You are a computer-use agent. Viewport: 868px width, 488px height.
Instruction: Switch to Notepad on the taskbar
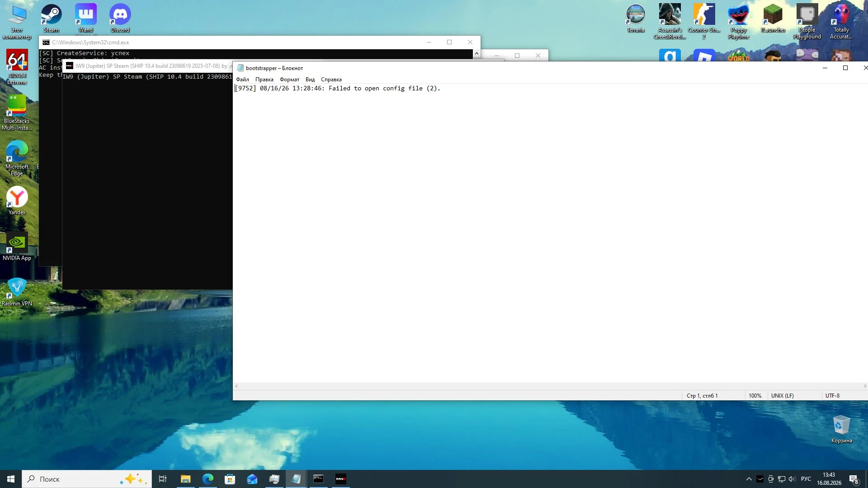click(x=296, y=479)
